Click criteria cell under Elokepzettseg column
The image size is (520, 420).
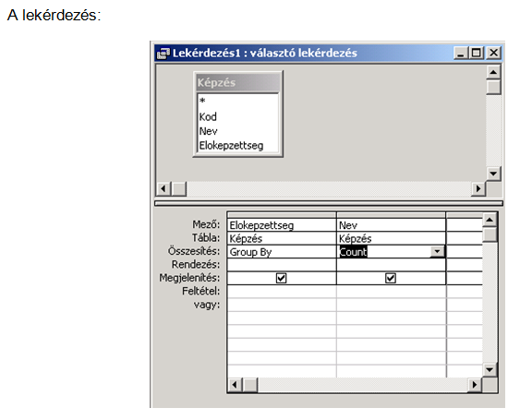click(x=282, y=292)
